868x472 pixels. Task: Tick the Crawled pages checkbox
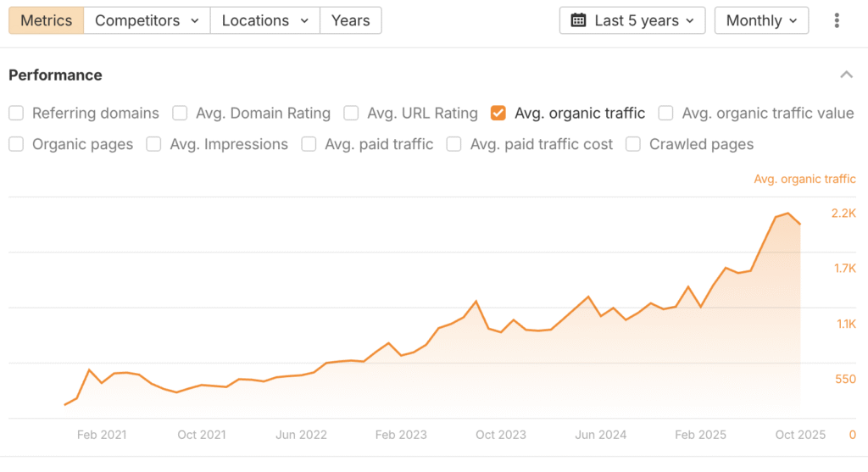(633, 144)
